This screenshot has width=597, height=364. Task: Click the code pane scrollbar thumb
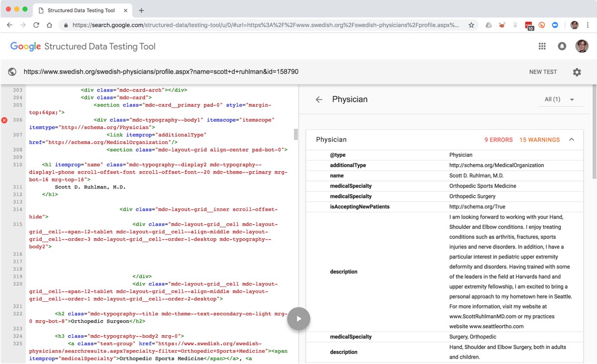296,134
